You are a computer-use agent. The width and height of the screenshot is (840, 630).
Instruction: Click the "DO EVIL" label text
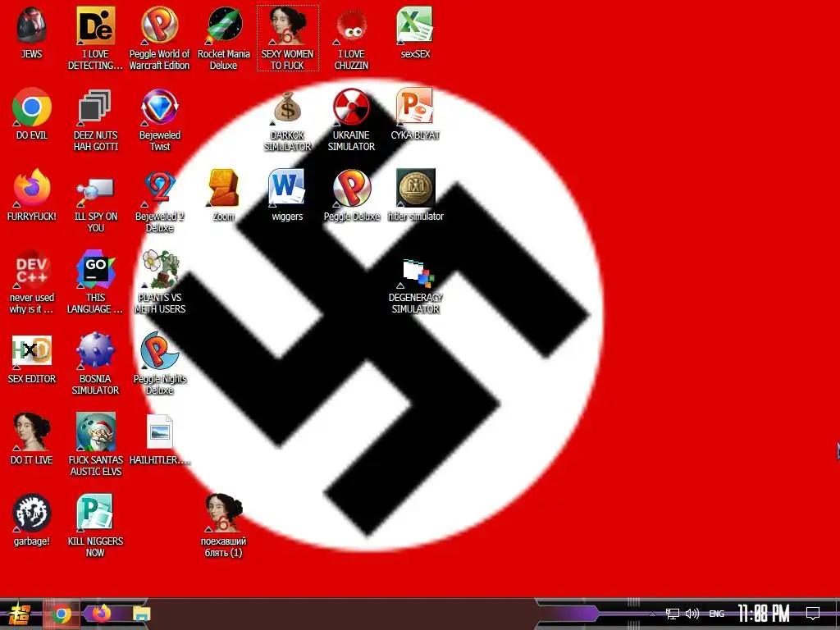[x=32, y=135]
